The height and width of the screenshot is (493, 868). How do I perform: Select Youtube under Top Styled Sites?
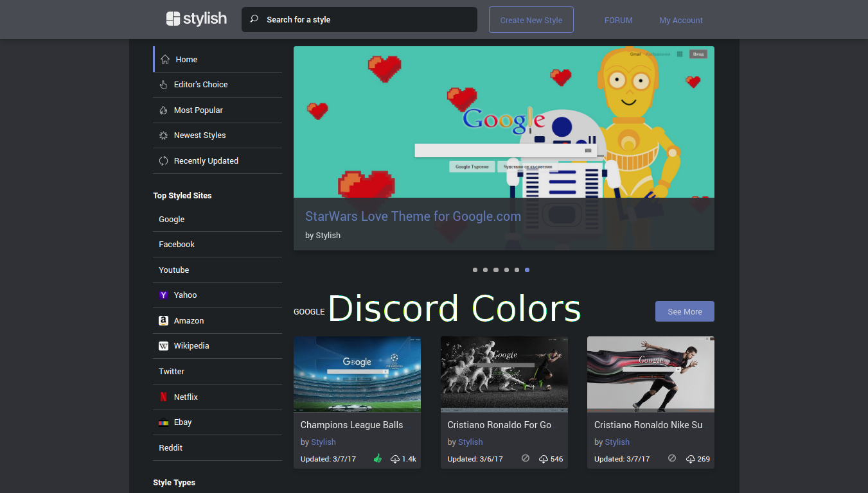[x=217, y=270]
